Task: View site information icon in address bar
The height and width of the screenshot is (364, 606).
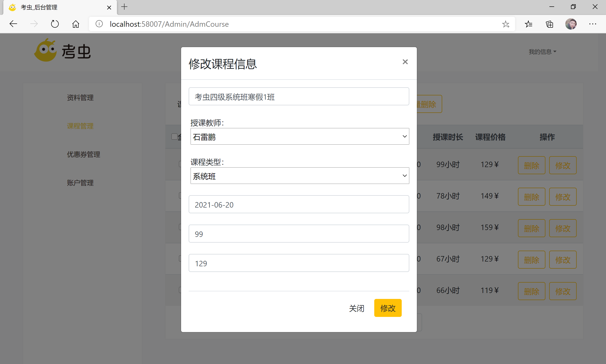Action: 99,24
